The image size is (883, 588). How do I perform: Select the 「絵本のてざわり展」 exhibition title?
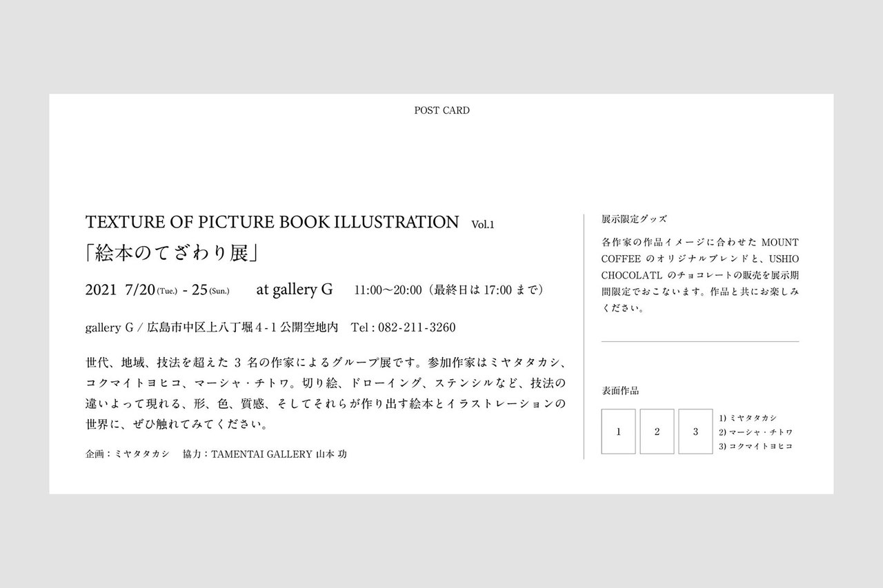click(x=171, y=254)
